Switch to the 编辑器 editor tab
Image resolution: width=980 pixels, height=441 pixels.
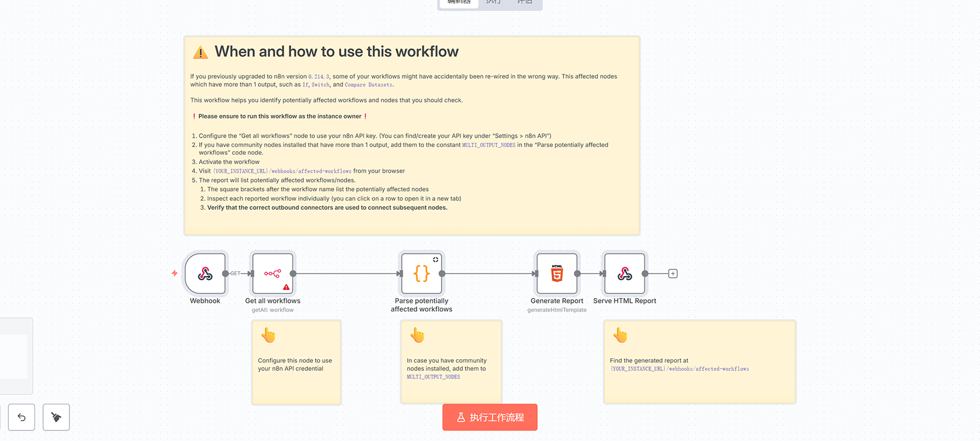(x=459, y=2)
